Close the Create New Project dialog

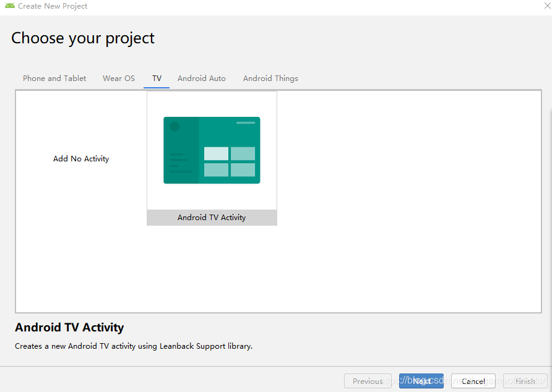tap(548, 6)
